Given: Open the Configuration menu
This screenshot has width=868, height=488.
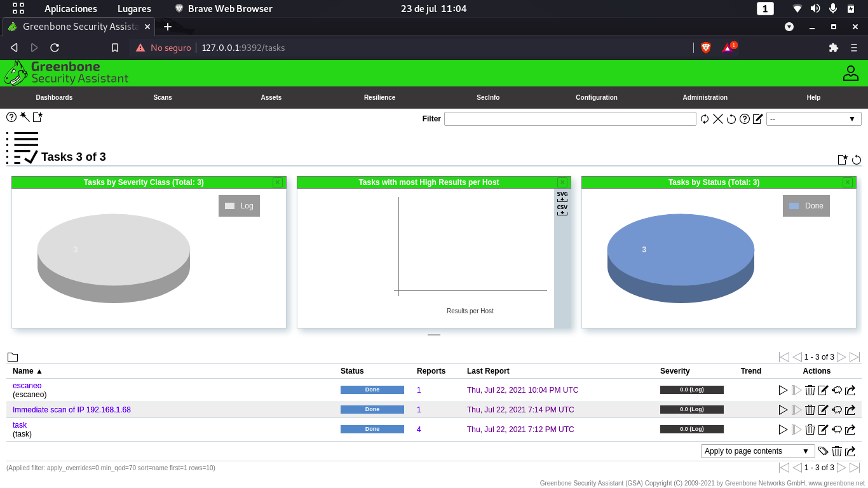Looking at the screenshot, I should click(597, 97).
